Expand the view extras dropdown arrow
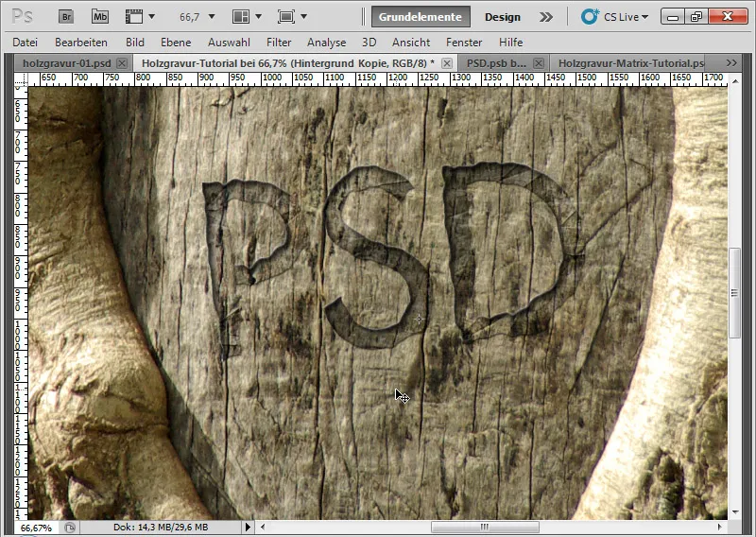 tap(152, 17)
